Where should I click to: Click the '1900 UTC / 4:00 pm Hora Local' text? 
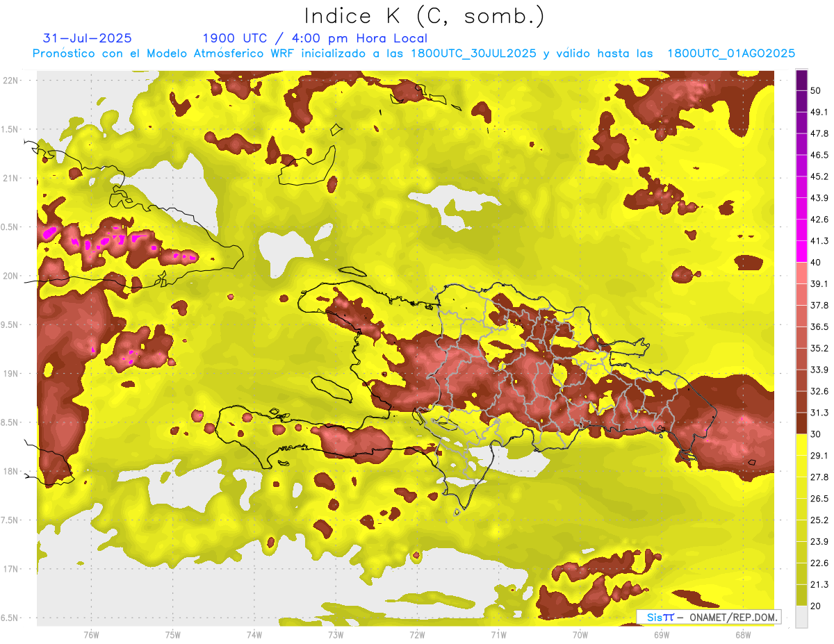(314, 38)
